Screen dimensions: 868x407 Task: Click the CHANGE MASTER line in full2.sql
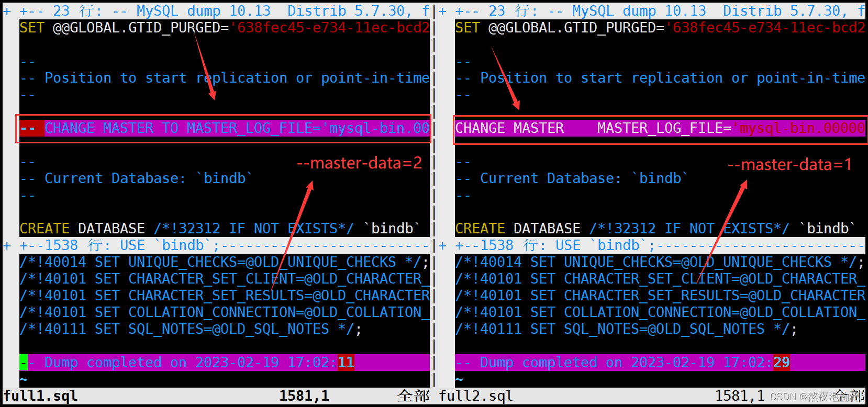tap(660, 128)
